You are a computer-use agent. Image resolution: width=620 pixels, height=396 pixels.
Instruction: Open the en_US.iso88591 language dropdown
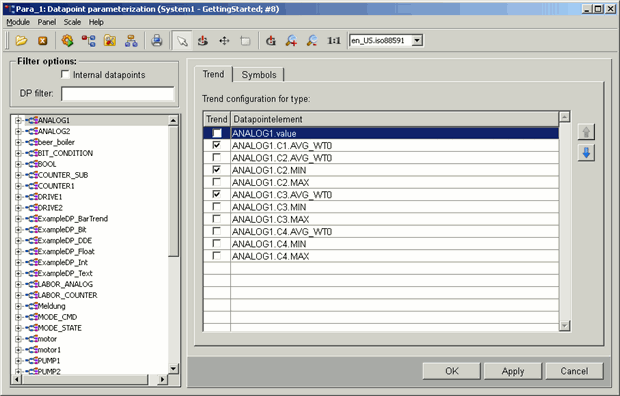click(417, 40)
